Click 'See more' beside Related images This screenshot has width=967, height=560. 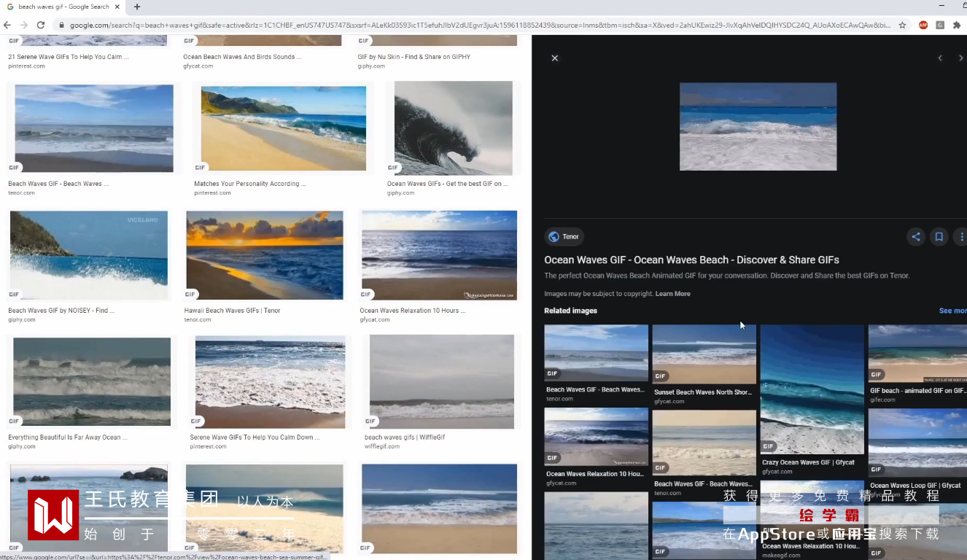point(952,311)
